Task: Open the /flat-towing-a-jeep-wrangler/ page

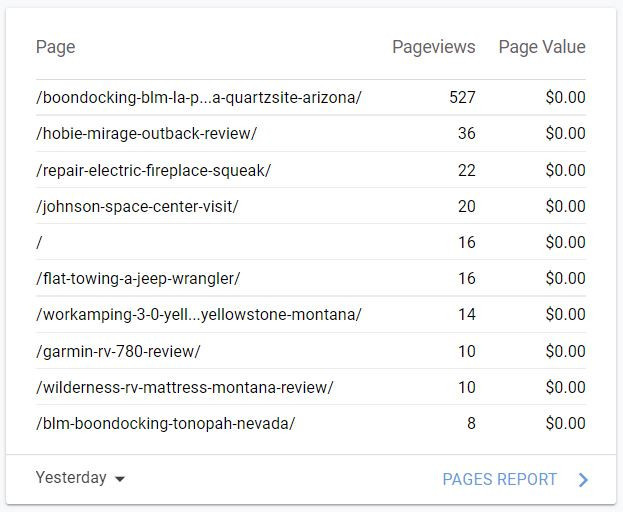Action: 138,278
